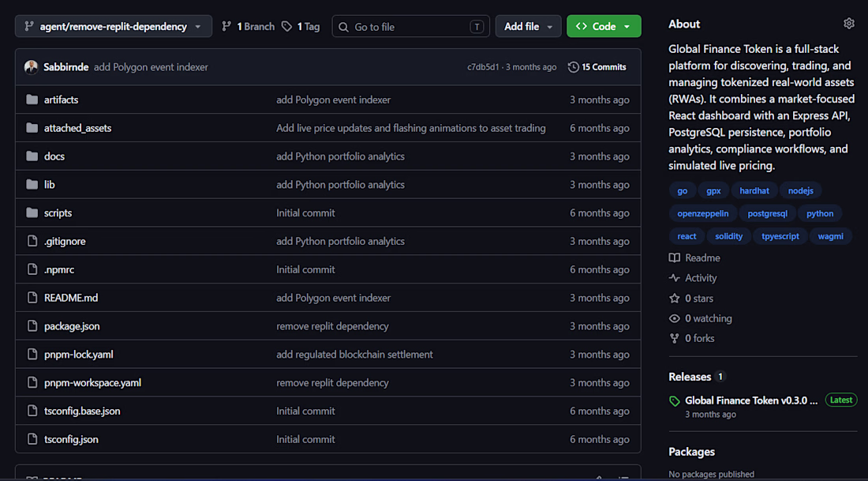Click the Readme book icon
868x481 pixels.
[674, 257]
